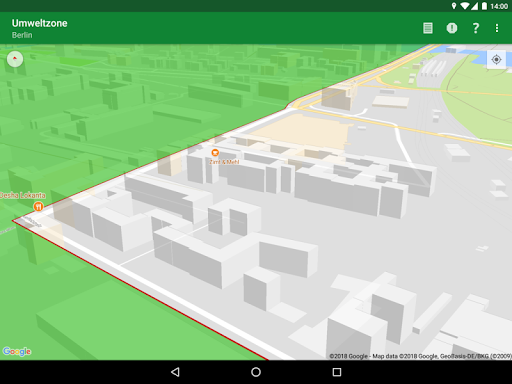Tap the location icon in the status bar
The width and height of the screenshot is (512, 384).
coord(454,6)
